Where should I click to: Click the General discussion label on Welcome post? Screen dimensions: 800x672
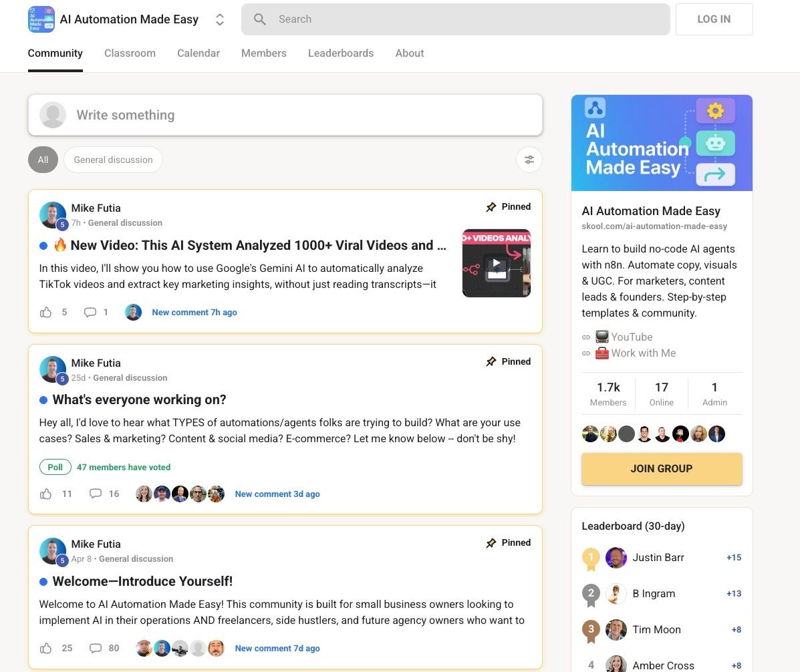[136, 559]
